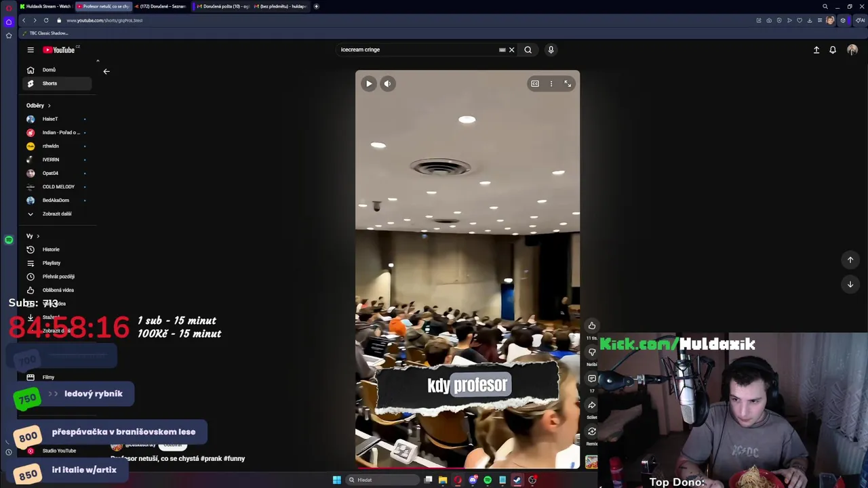Reload the page with refresh icon

46,20
